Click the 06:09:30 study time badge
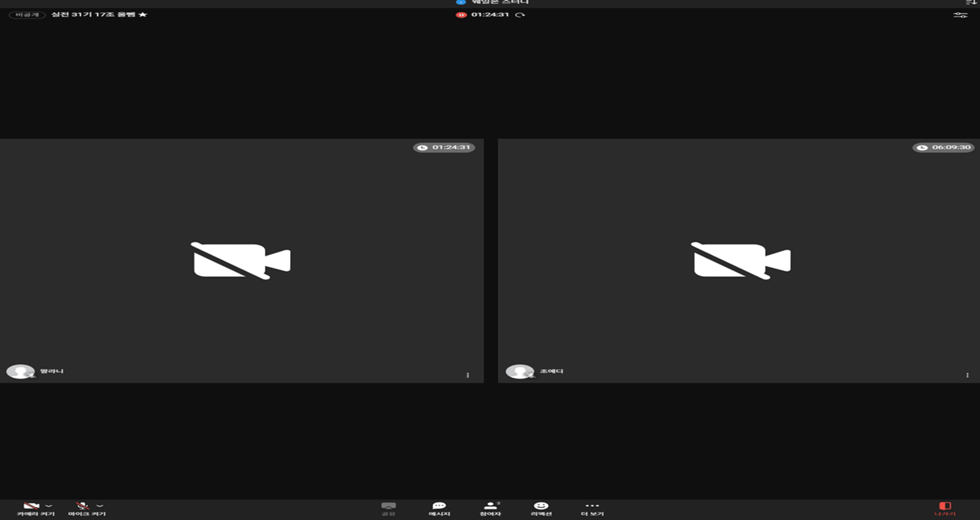 point(944,148)
